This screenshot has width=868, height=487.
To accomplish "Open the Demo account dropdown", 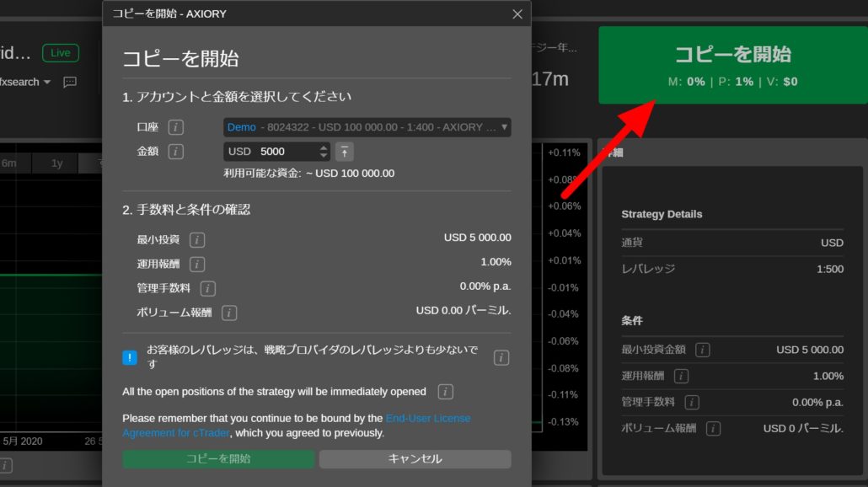I will click(x=367, y=127).
